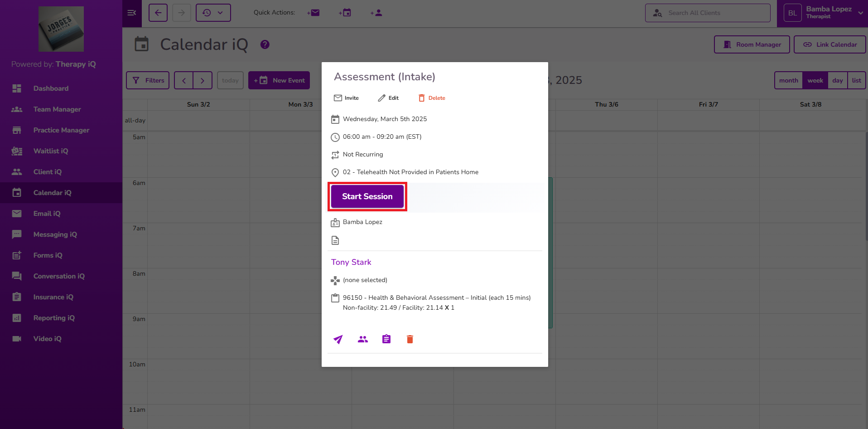Switch to list view

[856, 80]
